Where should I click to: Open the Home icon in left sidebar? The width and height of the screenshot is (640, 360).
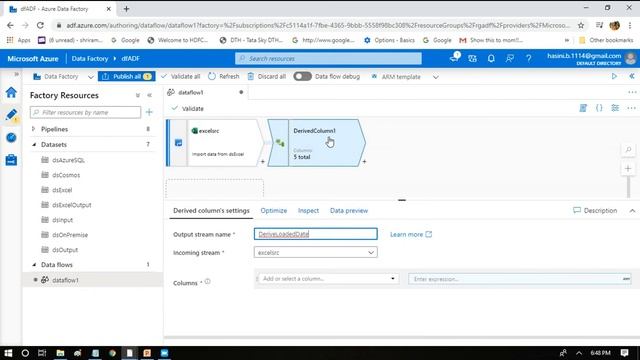[11, 92]
